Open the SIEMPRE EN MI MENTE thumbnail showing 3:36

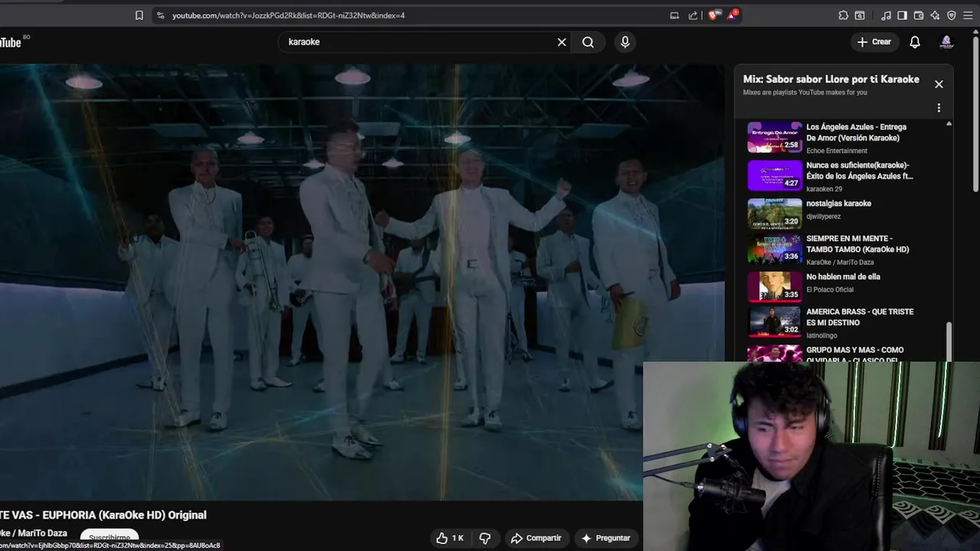[x=775, y=249]
